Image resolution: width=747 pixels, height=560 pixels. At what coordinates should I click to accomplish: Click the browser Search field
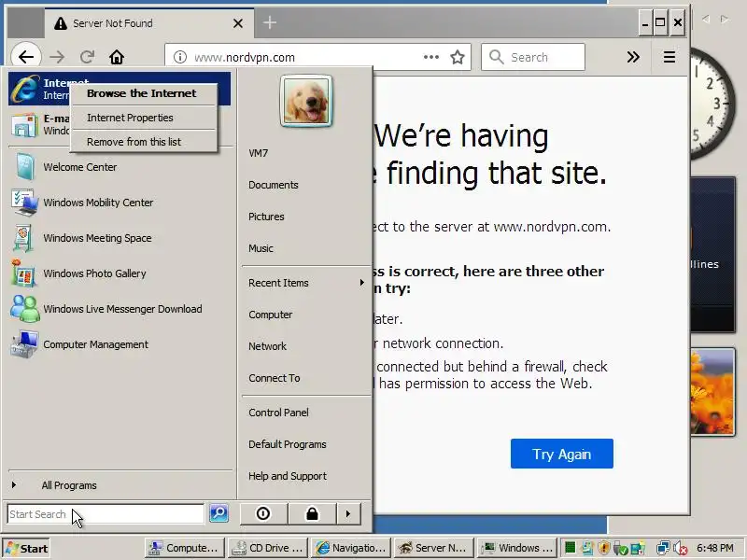coord(533,57)
